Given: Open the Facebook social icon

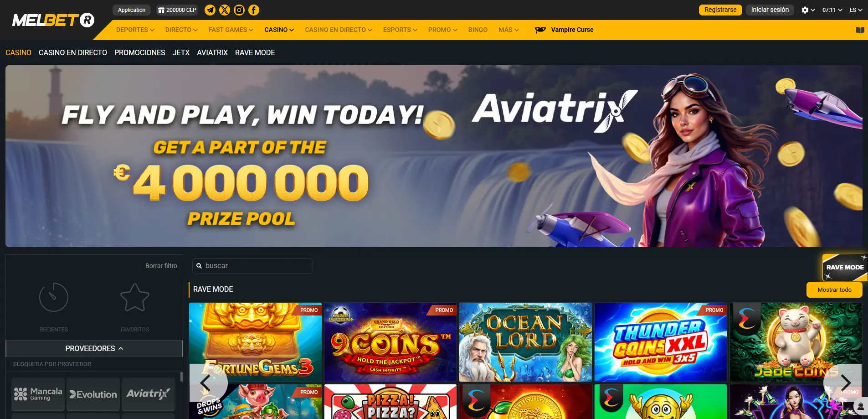Looking at the screenshot, I should (254, 10).
